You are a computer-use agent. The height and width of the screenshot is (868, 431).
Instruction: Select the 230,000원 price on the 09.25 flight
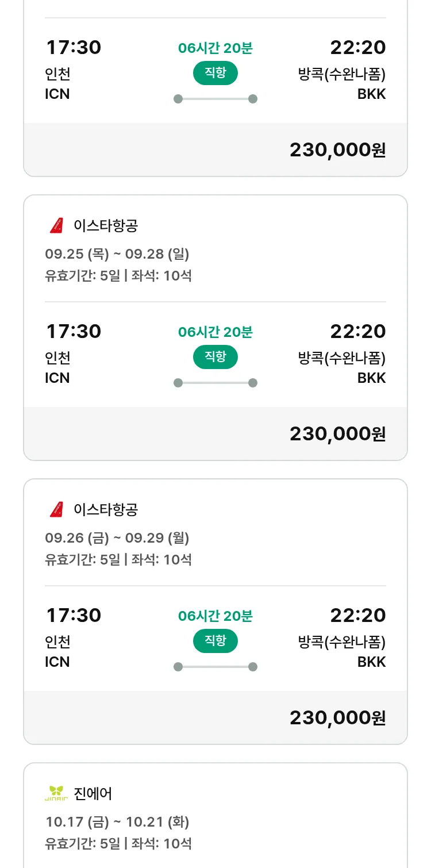[337, 434]
